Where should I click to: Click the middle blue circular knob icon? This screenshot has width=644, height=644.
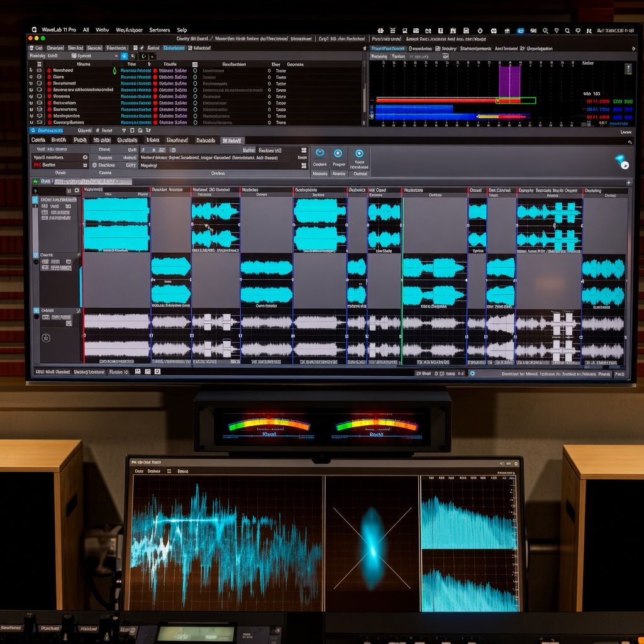[338, 153]
